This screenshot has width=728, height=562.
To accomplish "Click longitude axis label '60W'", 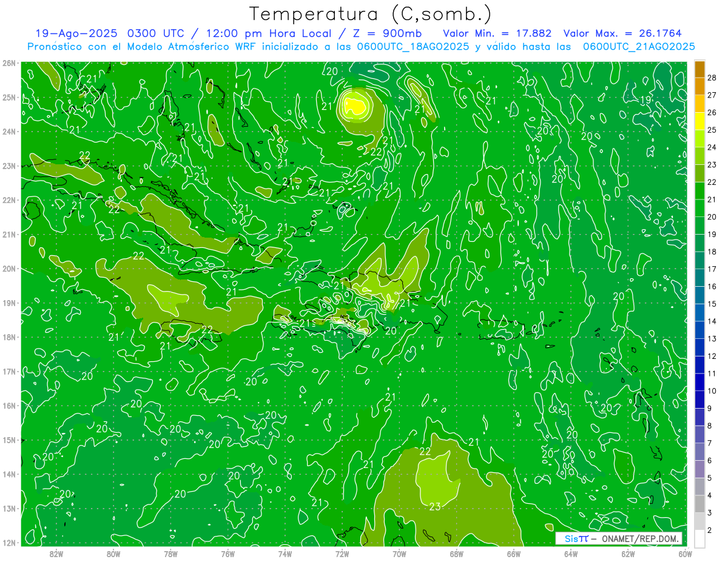I will 685,553.
